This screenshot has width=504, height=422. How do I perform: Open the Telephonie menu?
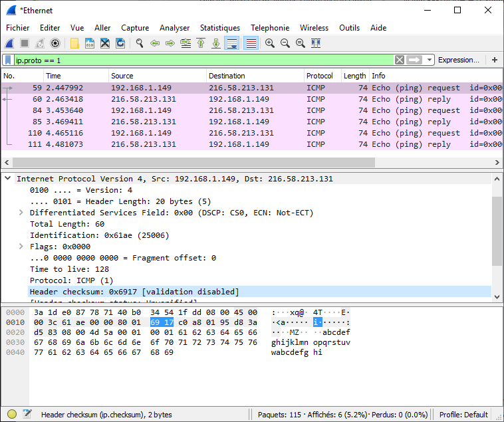pos(270,28)
